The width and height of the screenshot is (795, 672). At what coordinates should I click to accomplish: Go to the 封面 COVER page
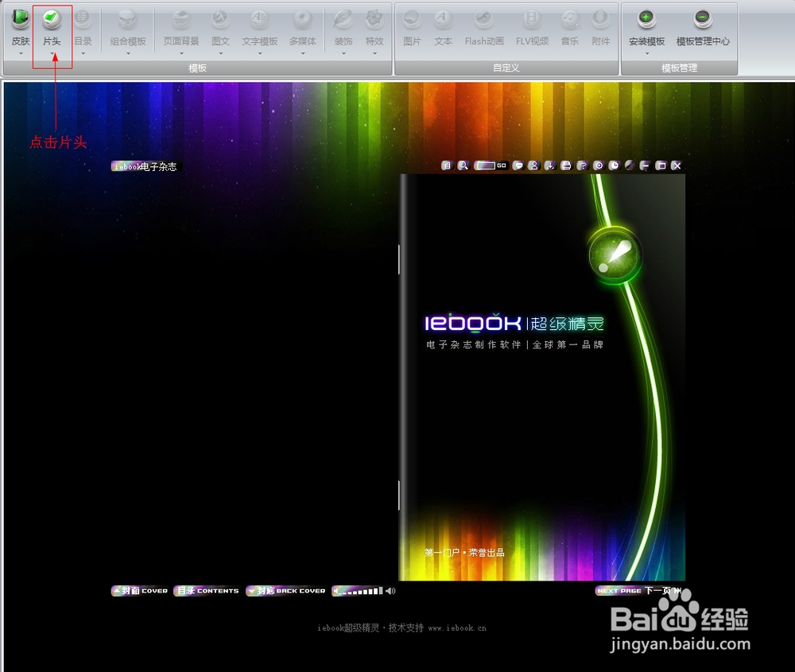click(x=139, y=591)
